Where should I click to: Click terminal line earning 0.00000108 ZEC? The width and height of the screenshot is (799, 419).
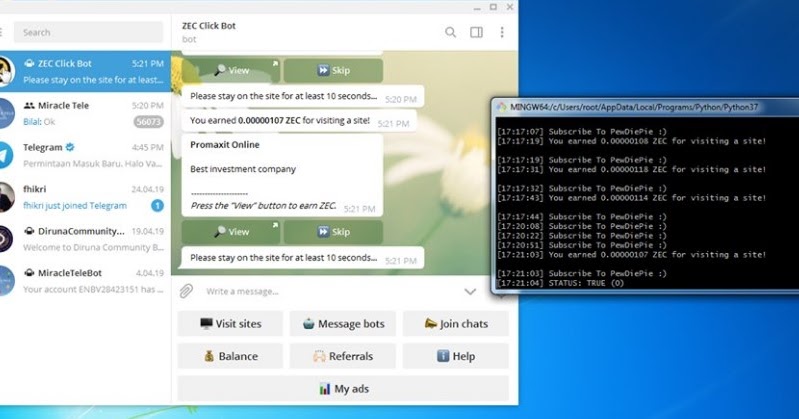631,141
